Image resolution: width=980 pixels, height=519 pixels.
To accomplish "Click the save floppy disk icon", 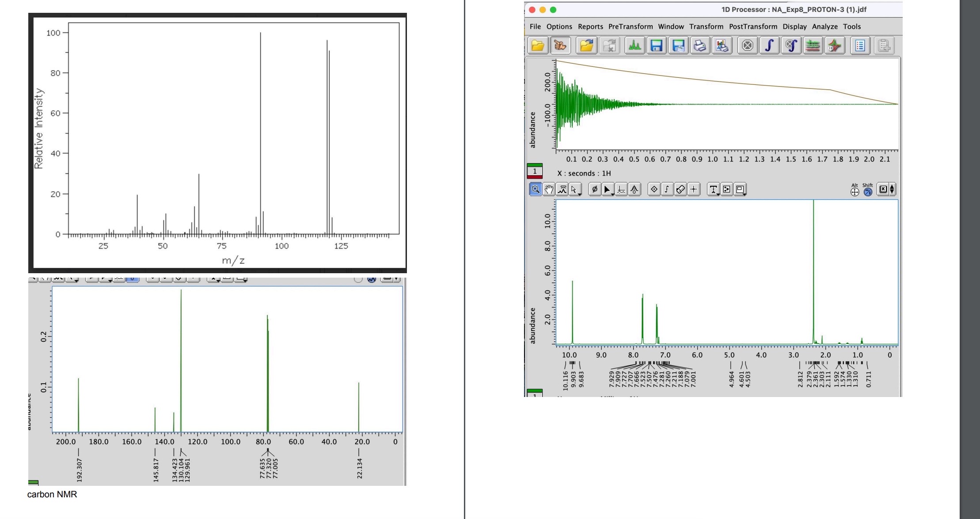I will coord(657,46).
